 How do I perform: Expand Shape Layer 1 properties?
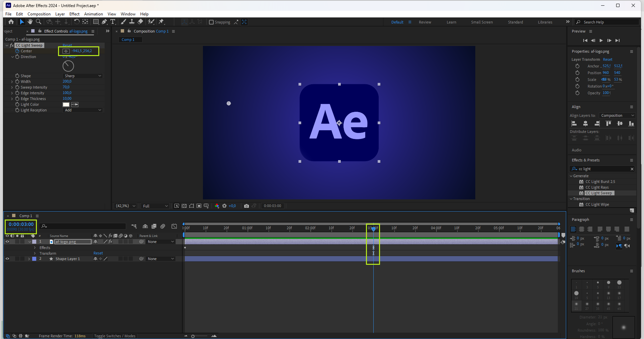coord(29,259)
